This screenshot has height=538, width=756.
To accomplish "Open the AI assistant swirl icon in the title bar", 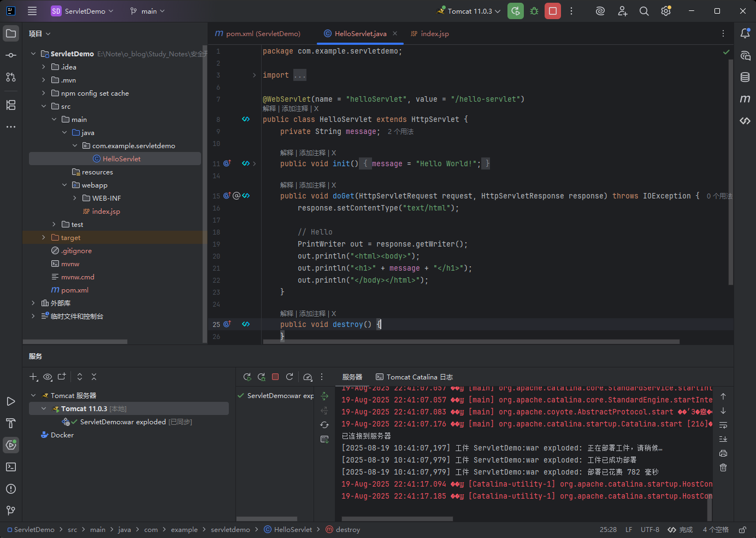I will pyautogui.click(x=600, y=11).
